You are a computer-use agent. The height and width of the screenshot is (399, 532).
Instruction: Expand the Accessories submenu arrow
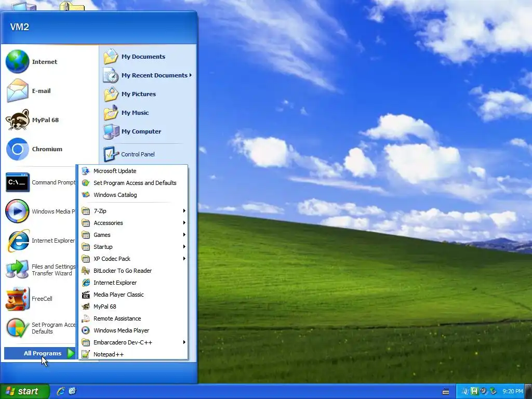pos(184,222)
